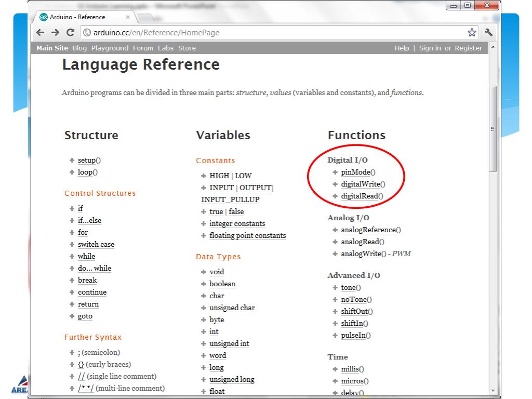Reload the page with the refresh icon

(70, 33)
